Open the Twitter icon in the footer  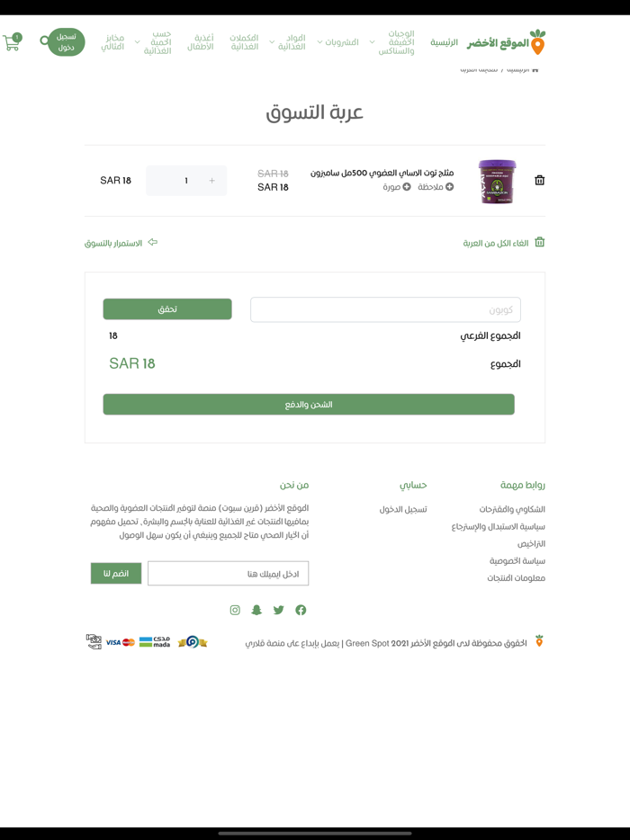[x=279, y=610]
